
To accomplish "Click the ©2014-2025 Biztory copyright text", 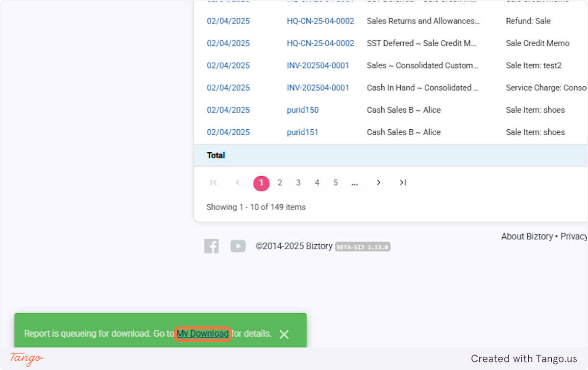I will pos(294,246).
